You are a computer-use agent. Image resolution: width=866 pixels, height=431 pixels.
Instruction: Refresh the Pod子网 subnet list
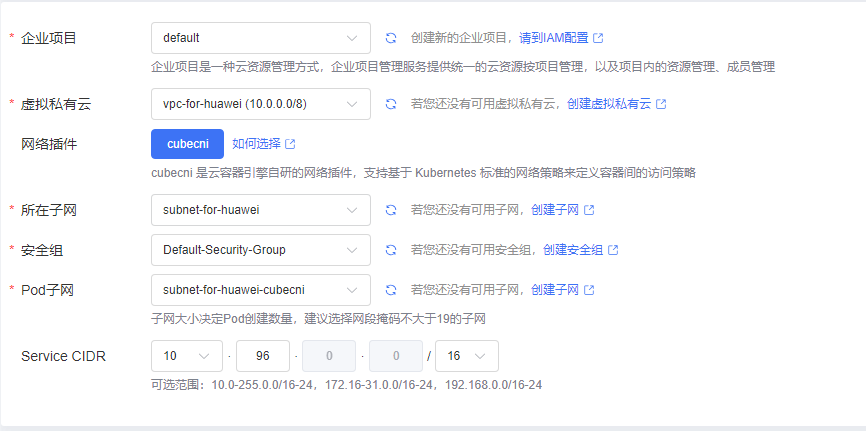click(391, 290)
